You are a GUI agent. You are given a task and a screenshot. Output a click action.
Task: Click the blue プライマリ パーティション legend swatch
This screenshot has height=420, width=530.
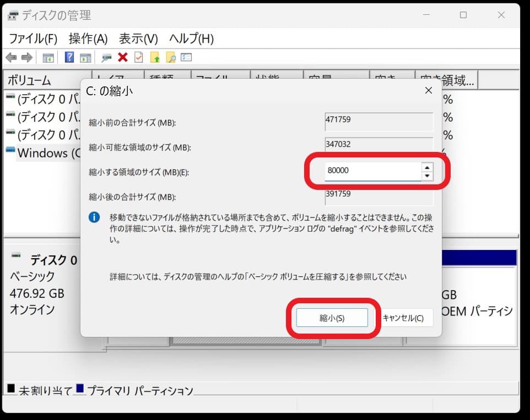tap(80, 388)
